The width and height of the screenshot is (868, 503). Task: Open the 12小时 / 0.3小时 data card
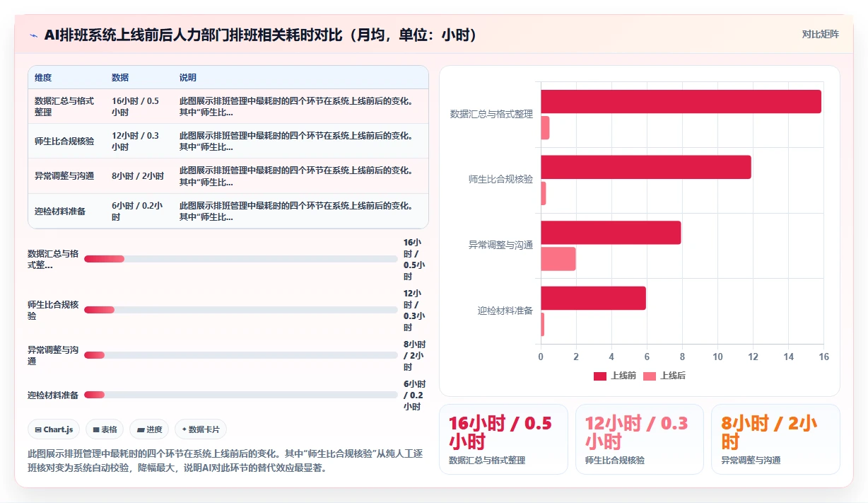(x=639, y=439)
